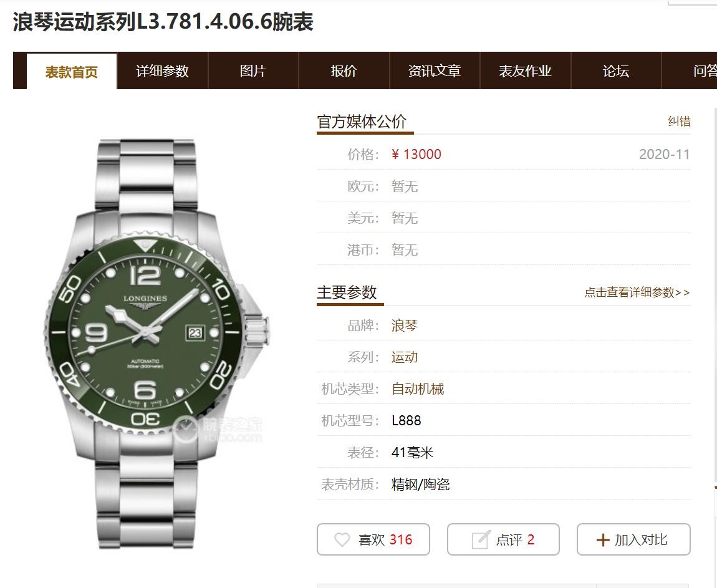Viewport: 717px width, 588px height.
Task: Select the 表友作业 tab
Action: pos(525,71)
